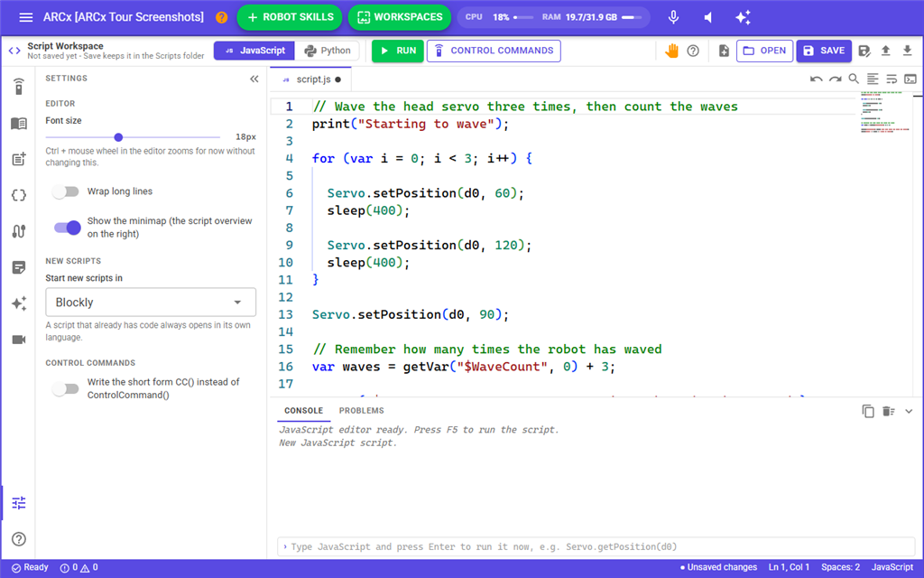Open the Start new scripts in Blockly dropdown

[x=151, y=303]
